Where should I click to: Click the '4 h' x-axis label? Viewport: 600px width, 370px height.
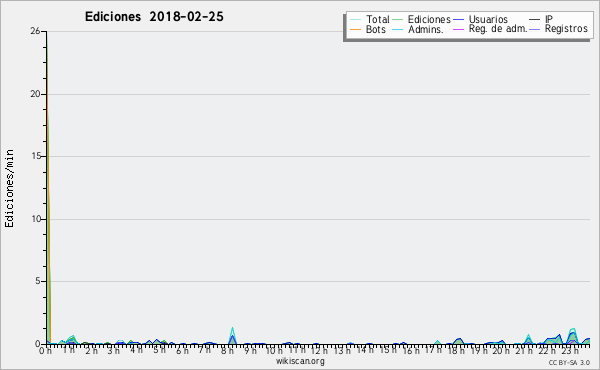tap(136, 350)
